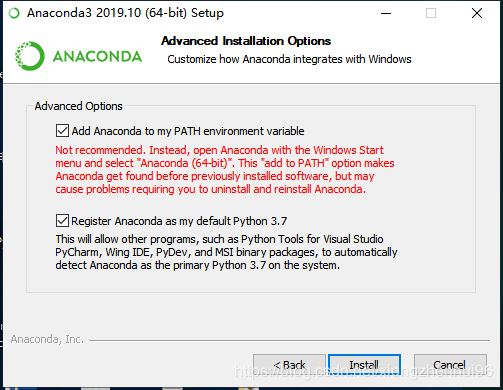Go back with the < Back button

coord(289,365)
